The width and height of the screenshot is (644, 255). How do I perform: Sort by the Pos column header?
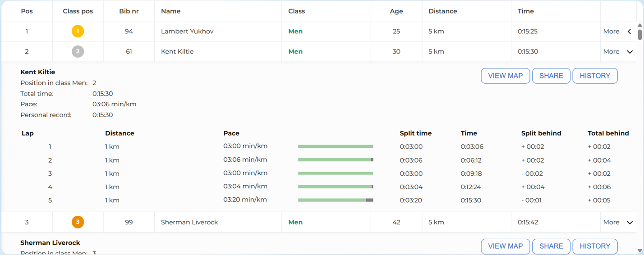(x=27, y=11)
